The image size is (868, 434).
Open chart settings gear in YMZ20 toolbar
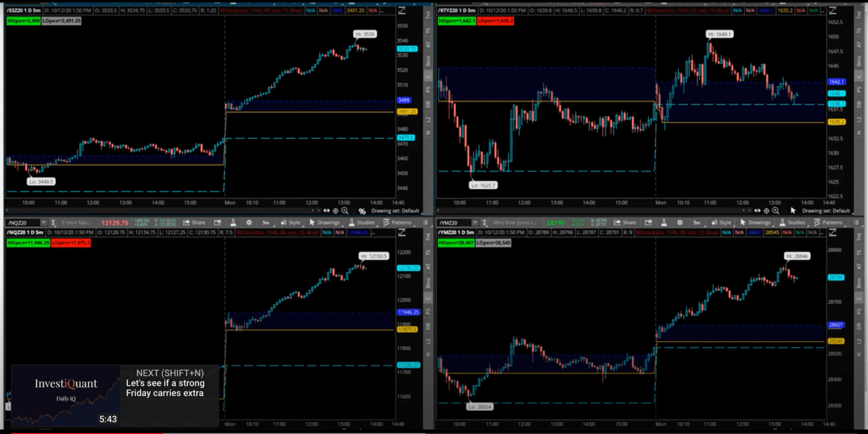click(680, 222)
